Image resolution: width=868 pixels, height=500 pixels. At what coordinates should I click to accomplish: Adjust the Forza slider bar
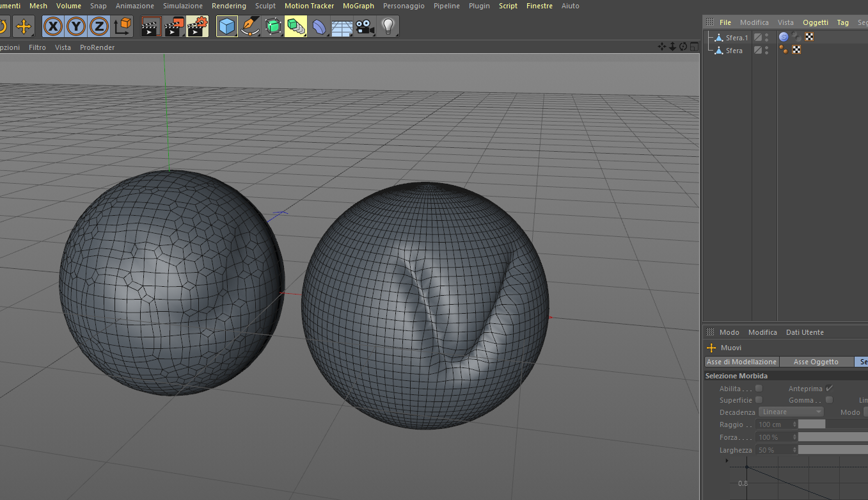[x=833, y=437]
